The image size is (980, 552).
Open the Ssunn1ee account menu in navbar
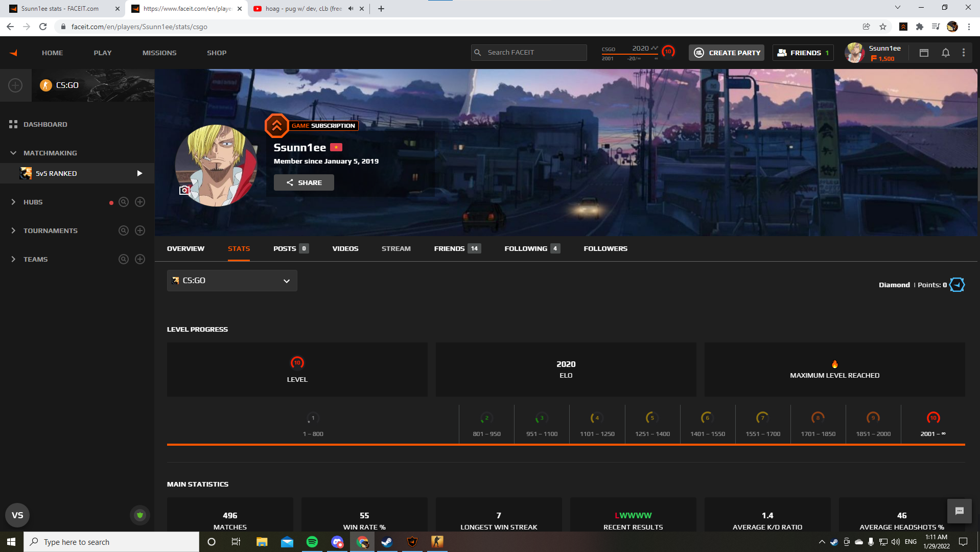point(874,53)
